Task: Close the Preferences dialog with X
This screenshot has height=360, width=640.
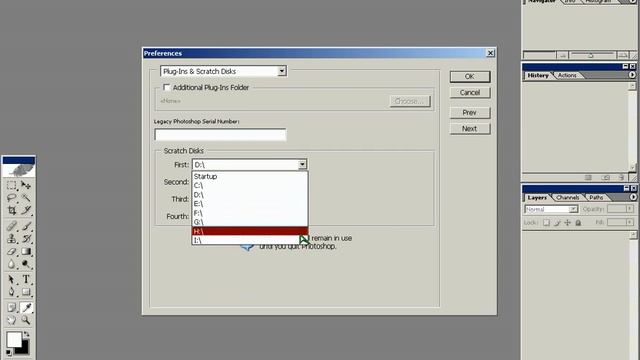Action: click(x=491, y=53)
